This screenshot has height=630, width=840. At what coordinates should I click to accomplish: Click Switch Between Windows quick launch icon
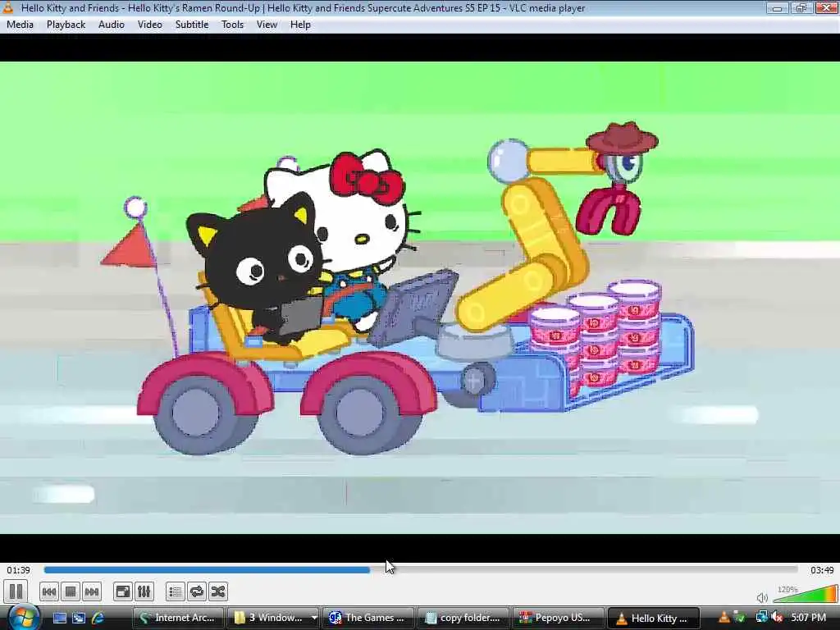pos(79,619)
